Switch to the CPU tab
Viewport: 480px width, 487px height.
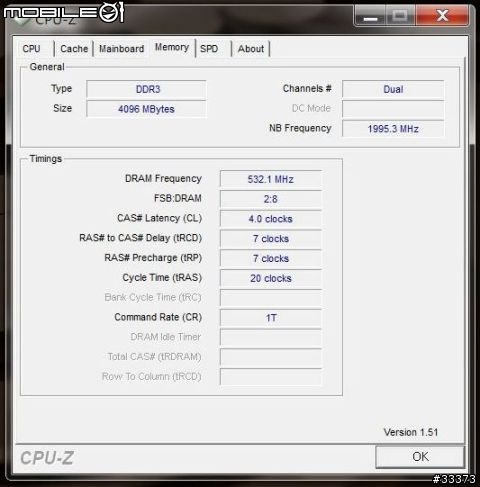pyautogui.click(x=32, y=49)
